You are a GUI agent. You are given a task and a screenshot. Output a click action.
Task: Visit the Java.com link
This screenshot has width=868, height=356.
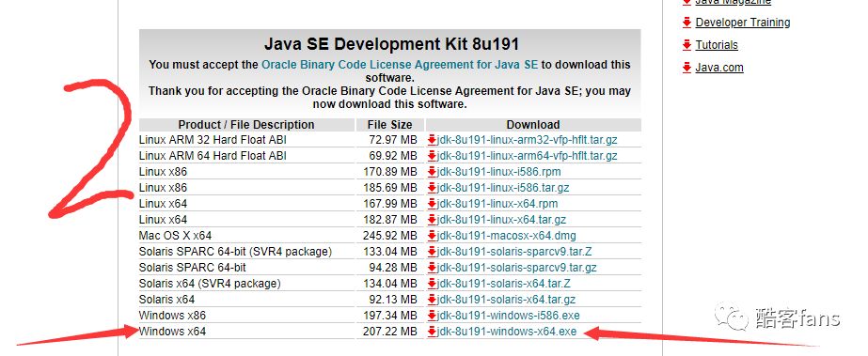[719, 68]
